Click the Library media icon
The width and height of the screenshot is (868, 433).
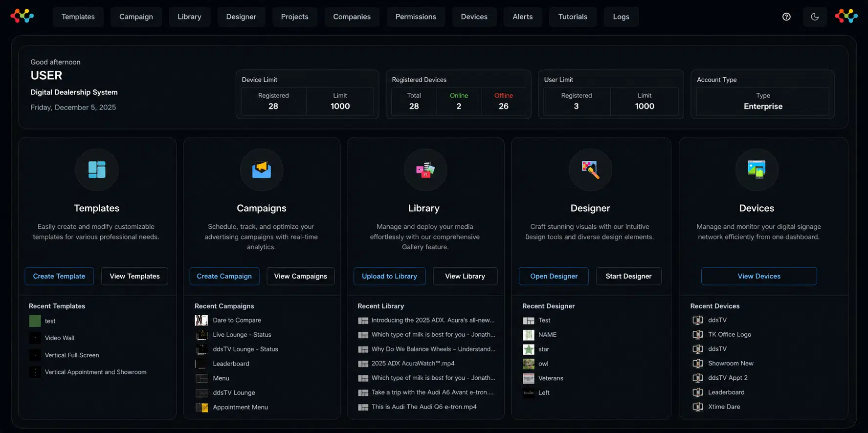point(425,170)
